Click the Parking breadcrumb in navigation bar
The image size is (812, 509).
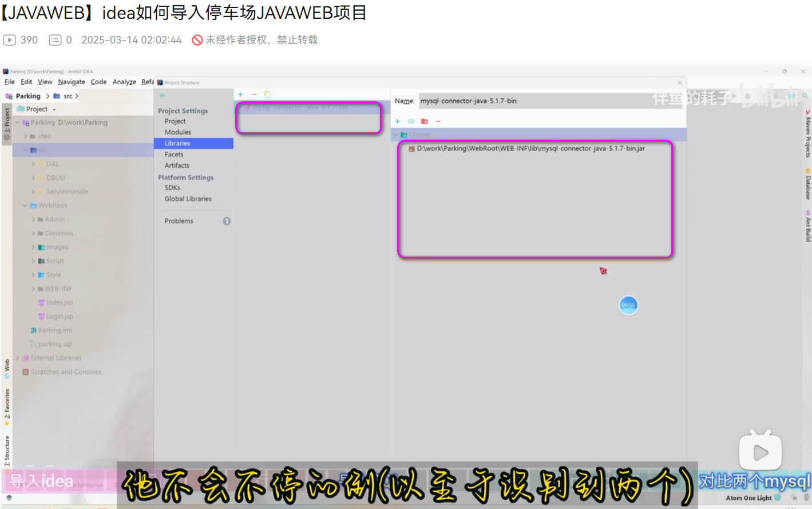point(28,96)
